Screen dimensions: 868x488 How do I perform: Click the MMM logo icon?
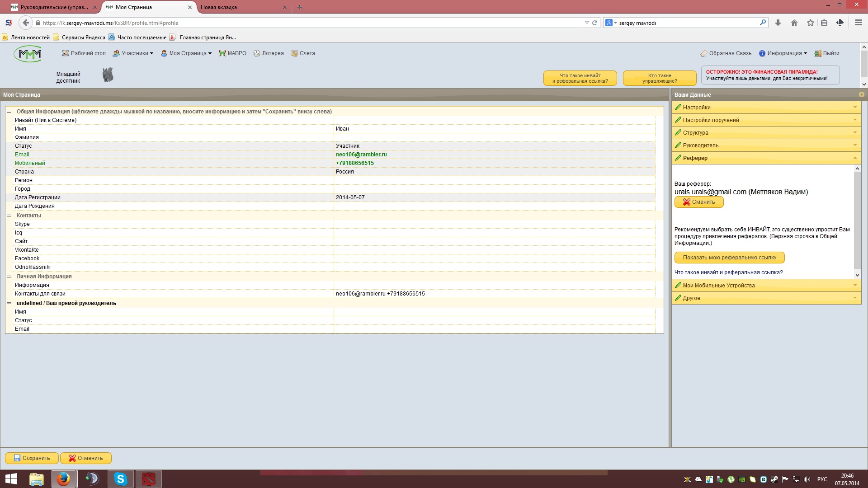(28, 54)
